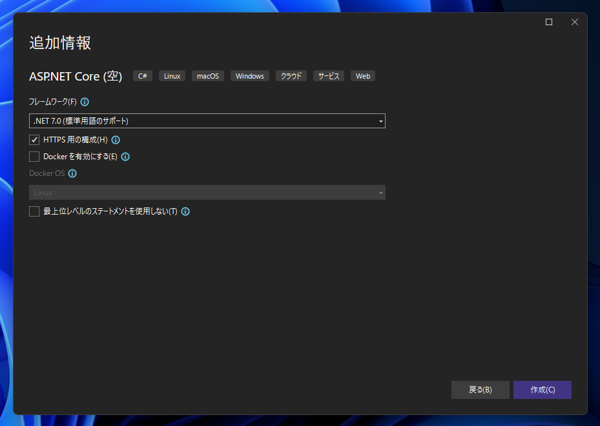Click the Windows tag label

tap(250, 76)
